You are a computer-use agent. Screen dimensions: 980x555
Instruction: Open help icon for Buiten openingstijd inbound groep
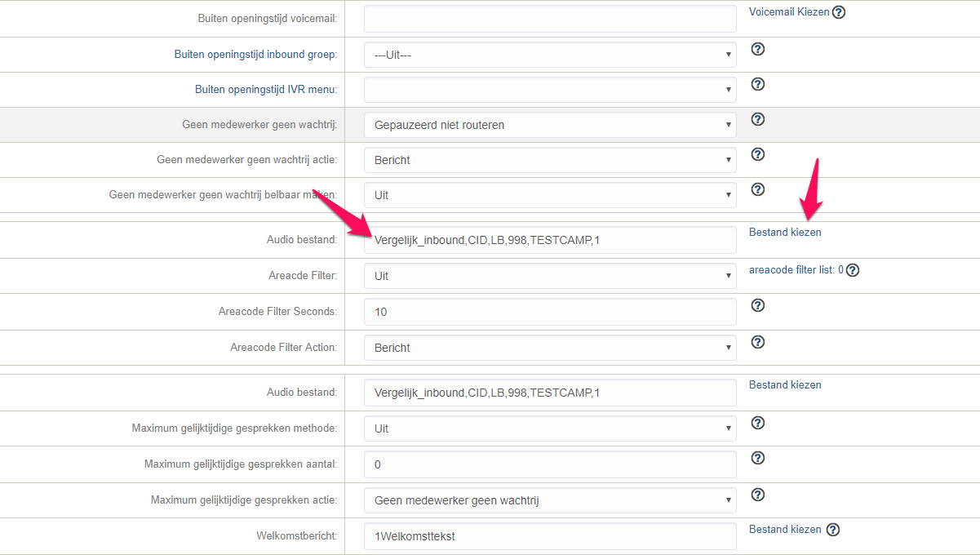point(757,49)
